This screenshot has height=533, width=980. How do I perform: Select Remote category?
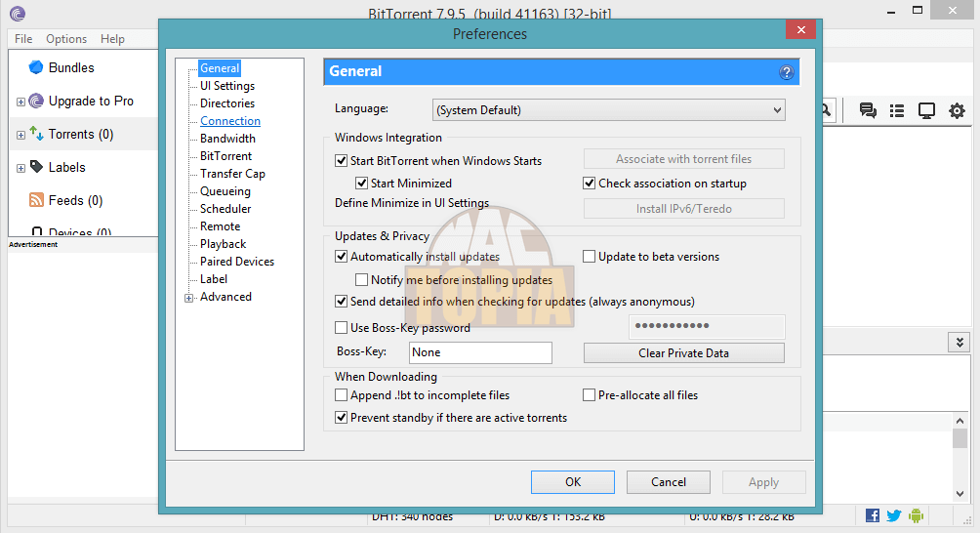coord(220,226)
